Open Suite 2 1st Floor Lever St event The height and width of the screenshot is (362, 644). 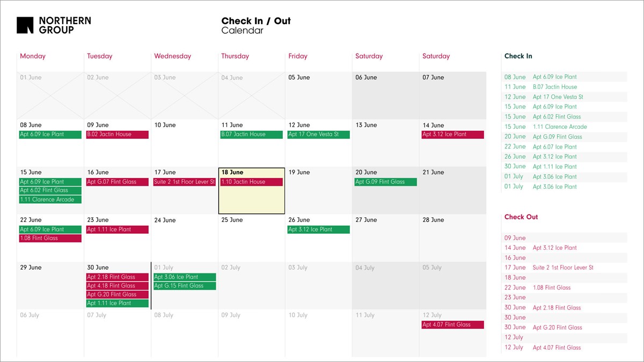[184, 182]
